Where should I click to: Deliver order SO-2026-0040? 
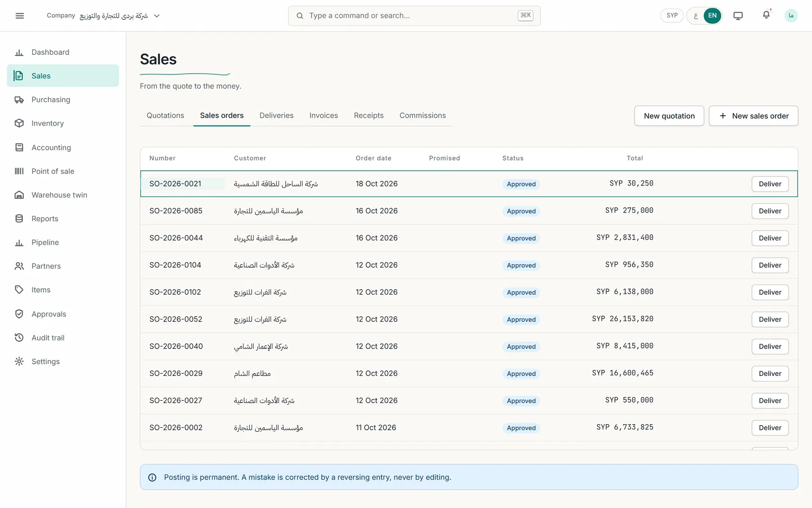(x=770, y=346)
